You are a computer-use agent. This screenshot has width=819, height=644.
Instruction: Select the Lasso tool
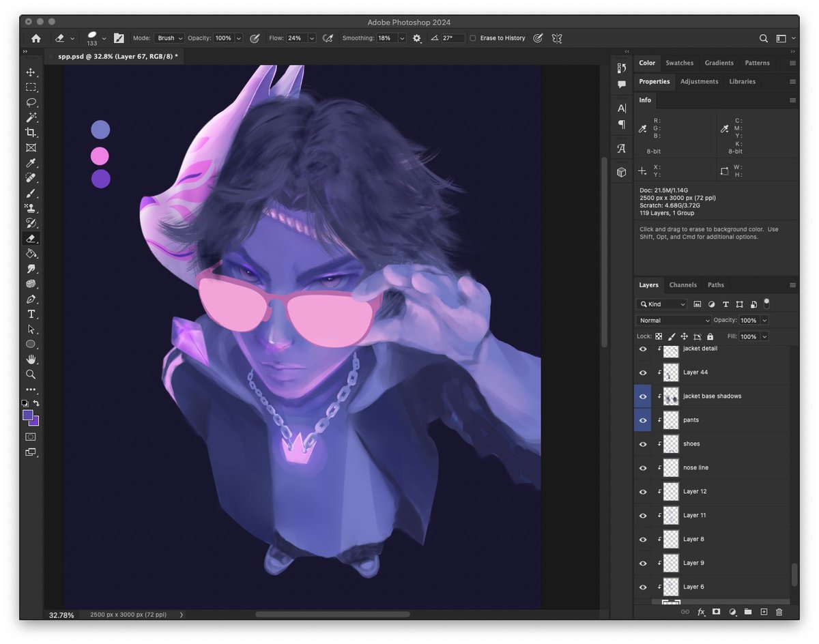click(31, 102)
